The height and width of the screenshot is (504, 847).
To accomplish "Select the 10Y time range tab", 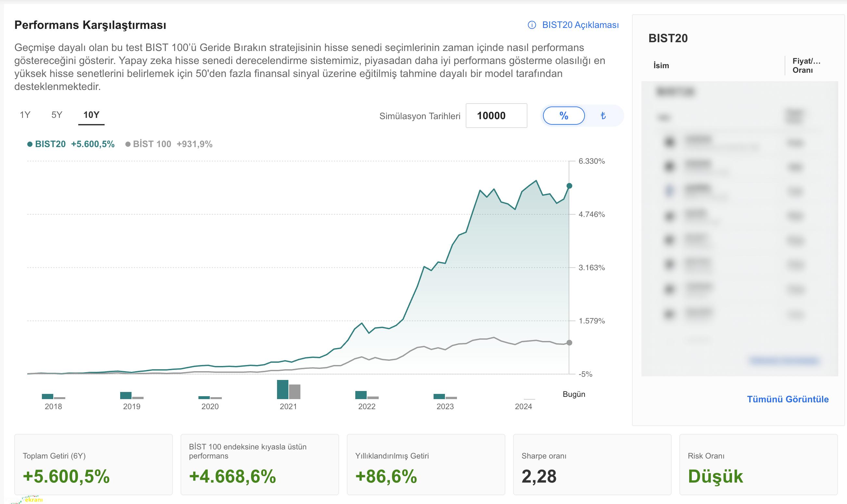I will (x=91, y=115).
